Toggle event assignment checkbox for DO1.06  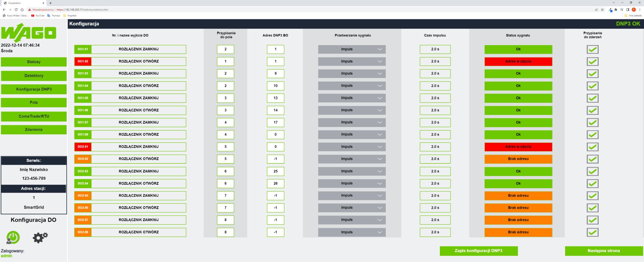(x=592, y=110)
